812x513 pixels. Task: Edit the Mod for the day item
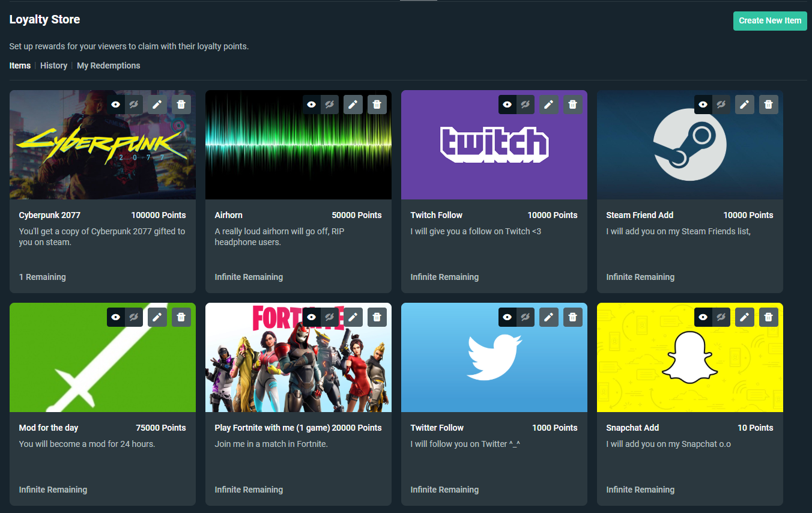(157, 317)
